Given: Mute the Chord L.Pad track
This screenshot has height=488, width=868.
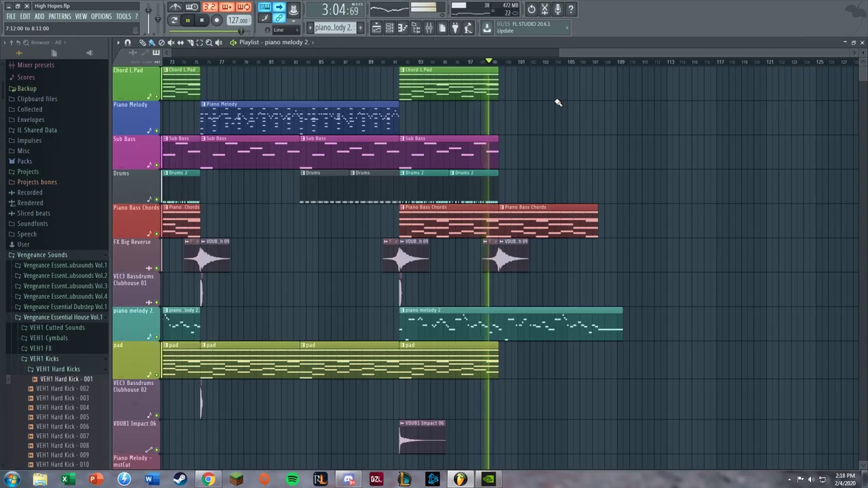Looking at the screenshot, I should pyautogui.click(x=157, y=96).
